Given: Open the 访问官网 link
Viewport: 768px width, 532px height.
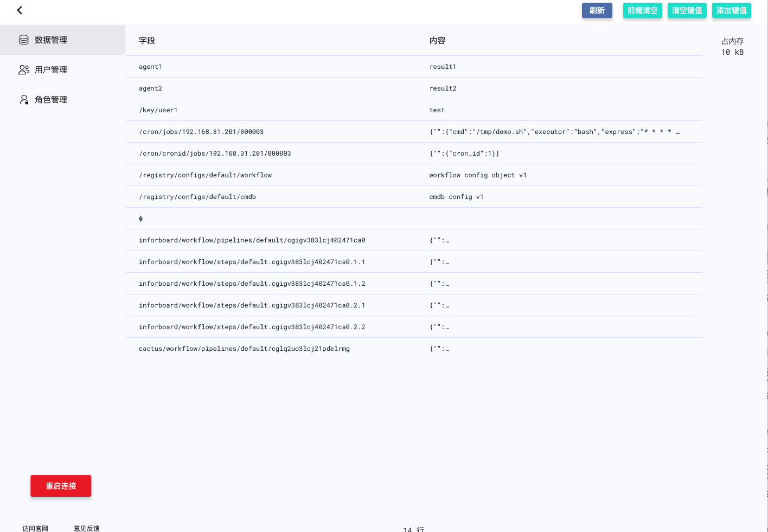Looking at the screenshot, I should coord(35,528).
